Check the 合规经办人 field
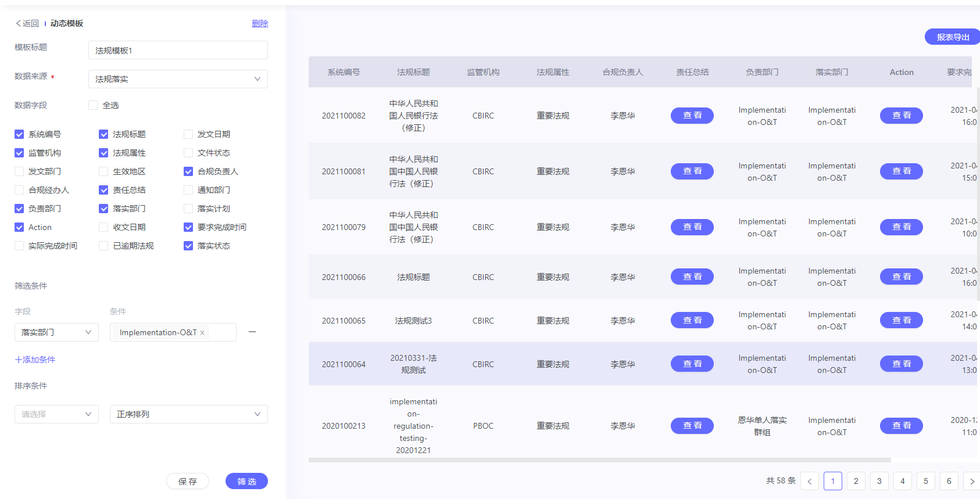Viewport: 980px width, 499px height. (x=19, y=190)
